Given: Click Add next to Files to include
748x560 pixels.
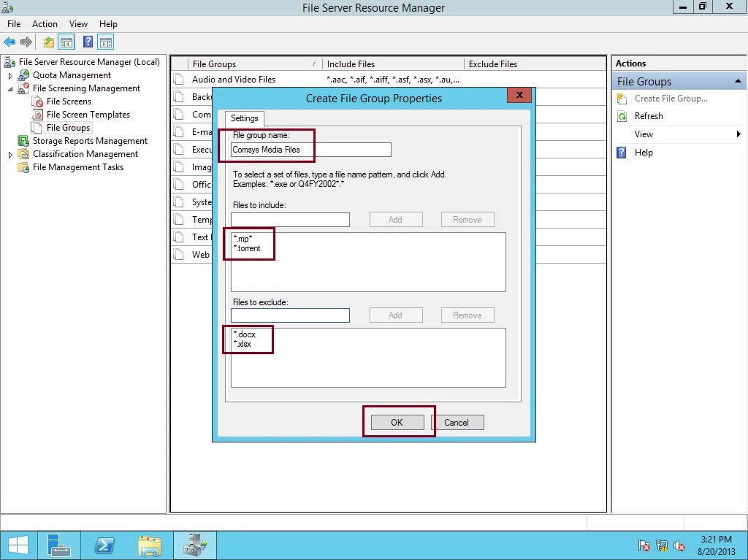Looking at the screenshot, I should pos(395,220).
